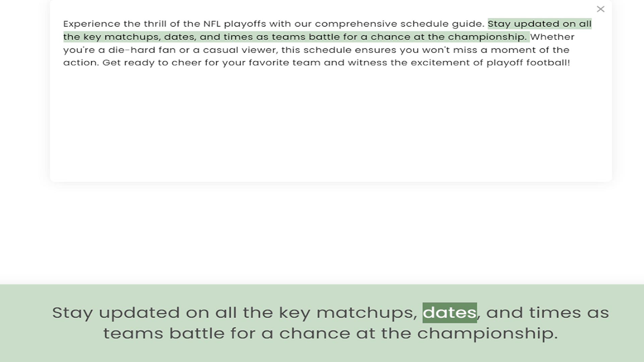Click "casual viewer," in the paragraph
Screen dimensions: 644x362
pos(240,50)
